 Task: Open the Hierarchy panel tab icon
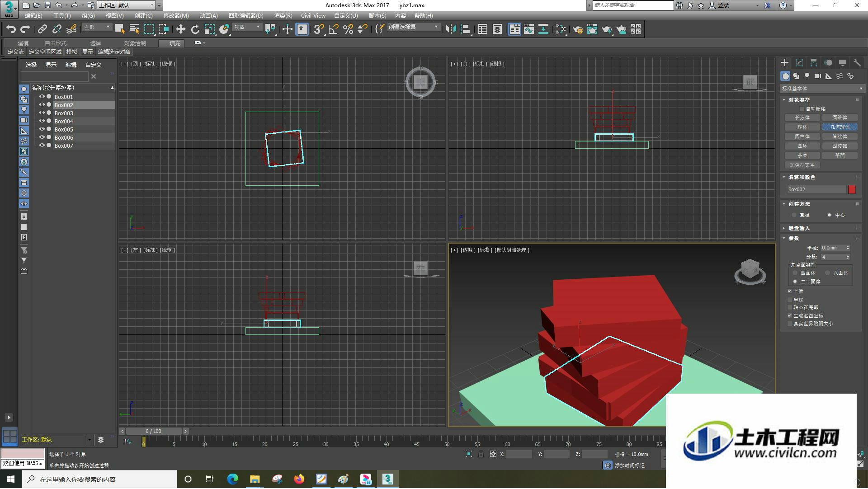[814, 63]
